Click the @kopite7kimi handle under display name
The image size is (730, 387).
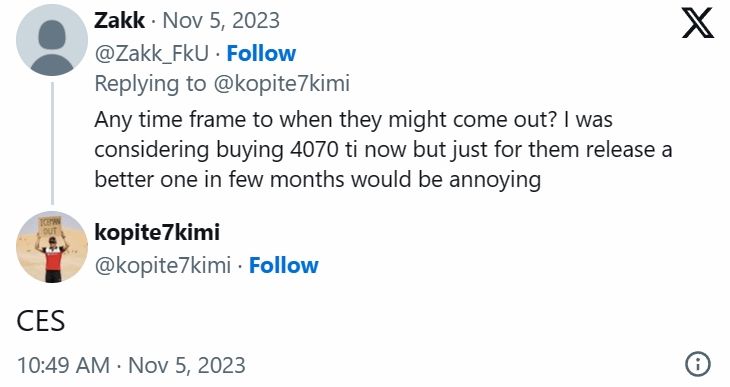(162, 265)
